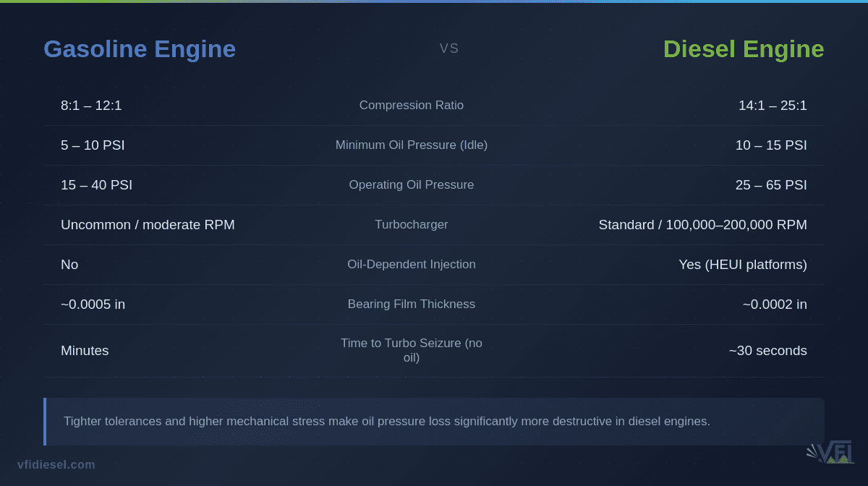Select Standard / 100,000–200,000 RPM cell
This screenshot has width=868, height=486.
point(702,224)
